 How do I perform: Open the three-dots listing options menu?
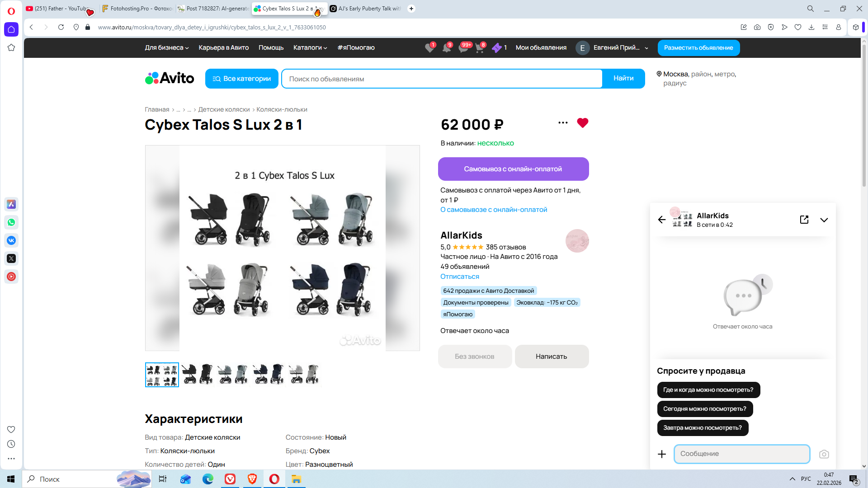[x=562, y=123]
